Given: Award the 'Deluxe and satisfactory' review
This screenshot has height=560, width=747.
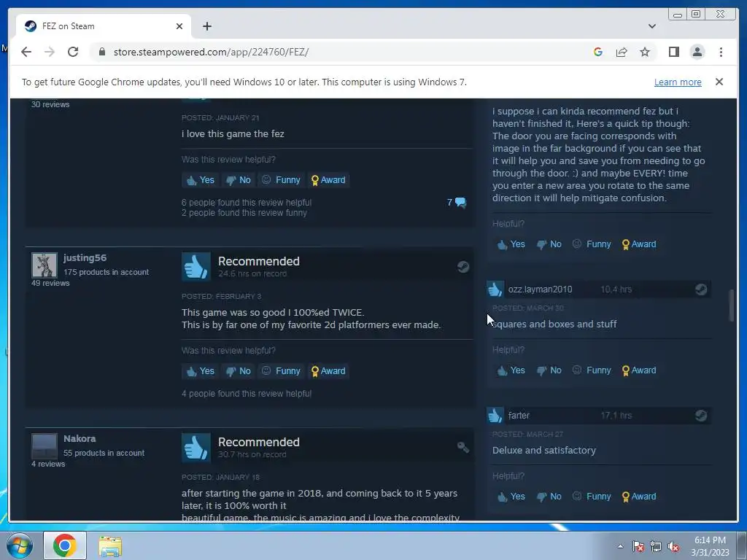Looking at the screenshot, I should tap(639, 497).
